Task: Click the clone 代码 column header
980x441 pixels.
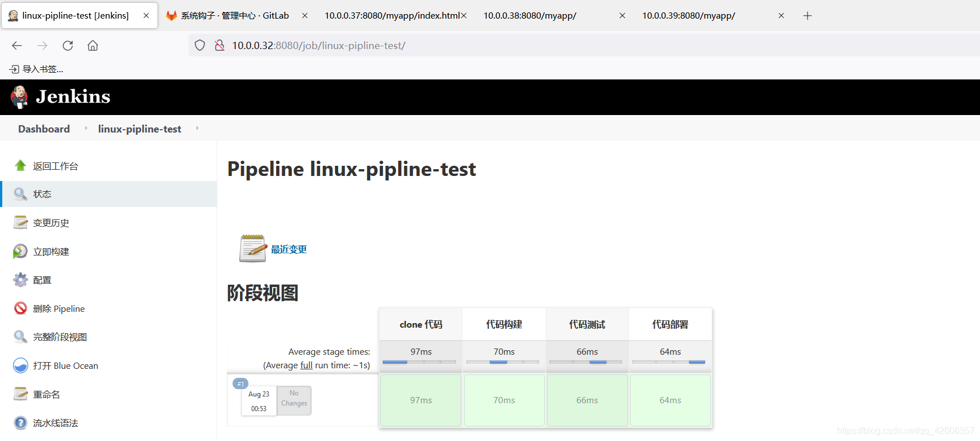Action: point(421,324)
